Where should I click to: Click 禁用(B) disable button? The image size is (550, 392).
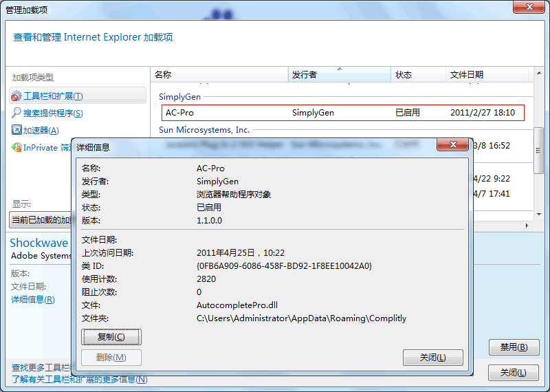click(514, 347)
